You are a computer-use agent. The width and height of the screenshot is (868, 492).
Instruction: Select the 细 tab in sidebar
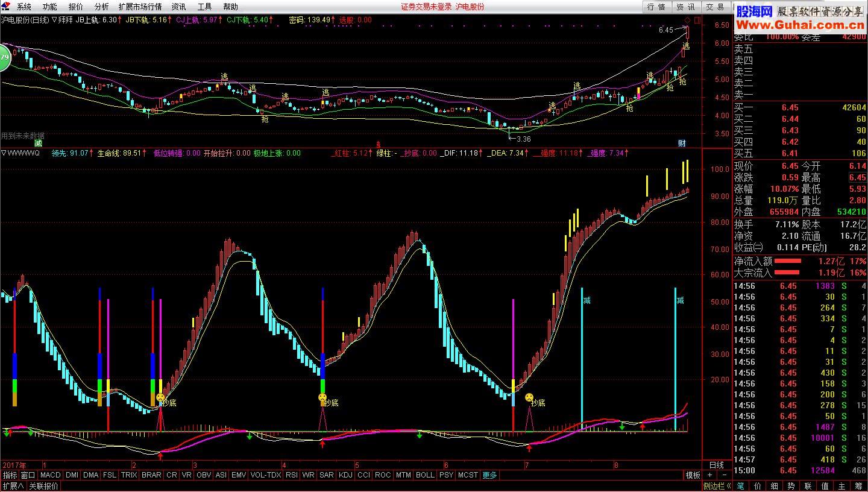(x=775, y=486)
